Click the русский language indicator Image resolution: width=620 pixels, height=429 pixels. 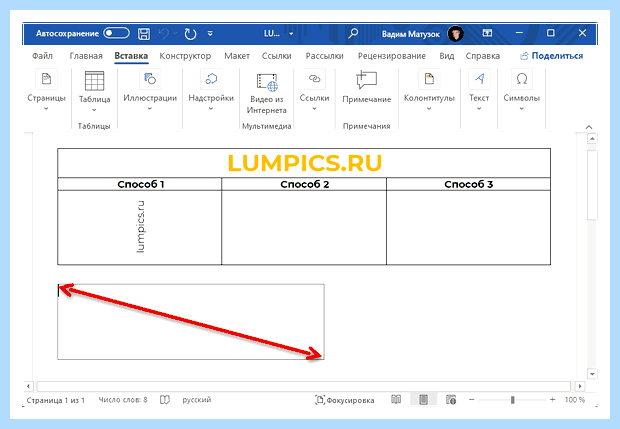tap(197, 400)
